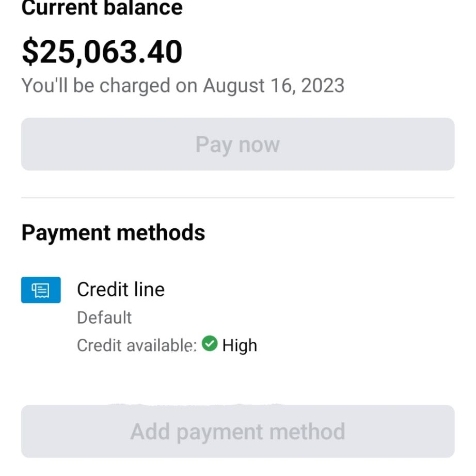This screenshot has height=476, width=476.
Task: Click the August 16, 2023 charge date
Action: (274, 85)
